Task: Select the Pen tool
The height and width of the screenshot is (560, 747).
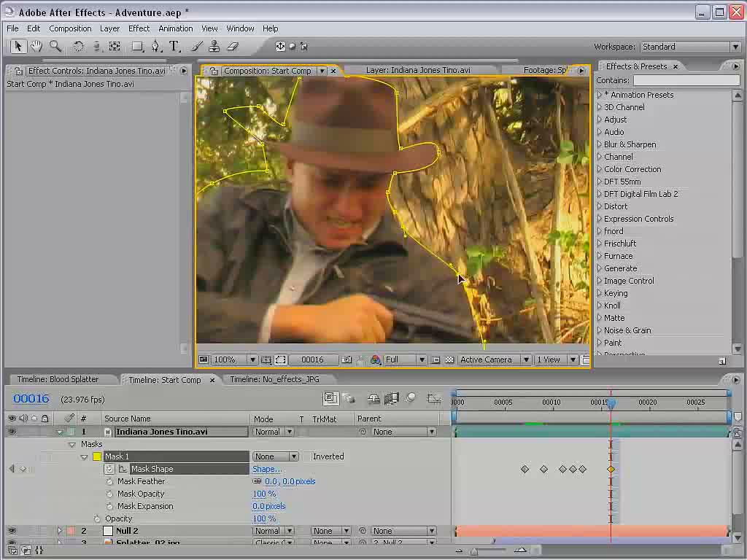Action: point(156,46)
